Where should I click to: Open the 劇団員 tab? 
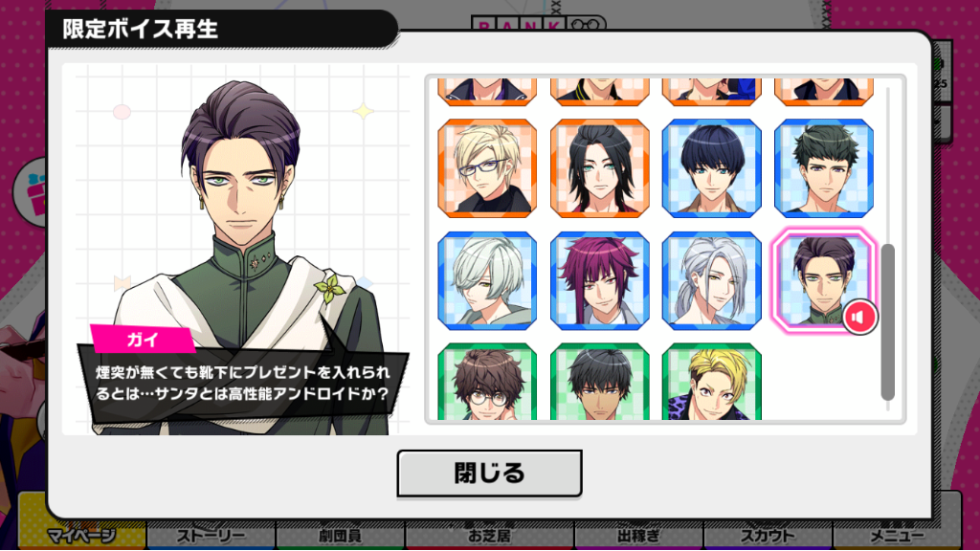(340, 536)
